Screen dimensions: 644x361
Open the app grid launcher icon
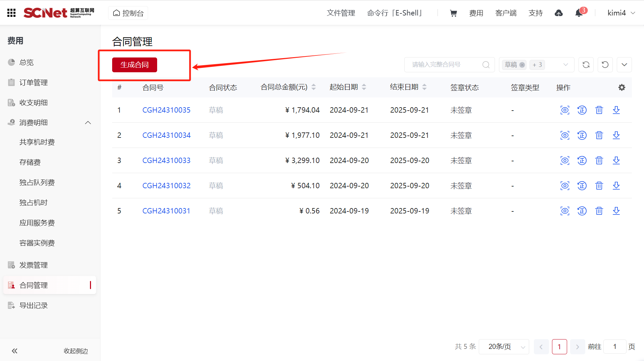11,13
